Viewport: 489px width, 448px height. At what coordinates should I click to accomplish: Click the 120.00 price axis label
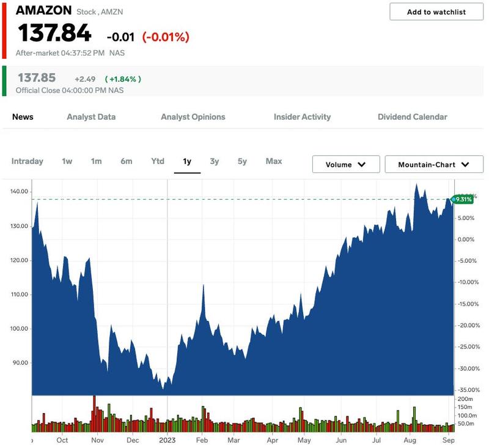coord(19,260)
